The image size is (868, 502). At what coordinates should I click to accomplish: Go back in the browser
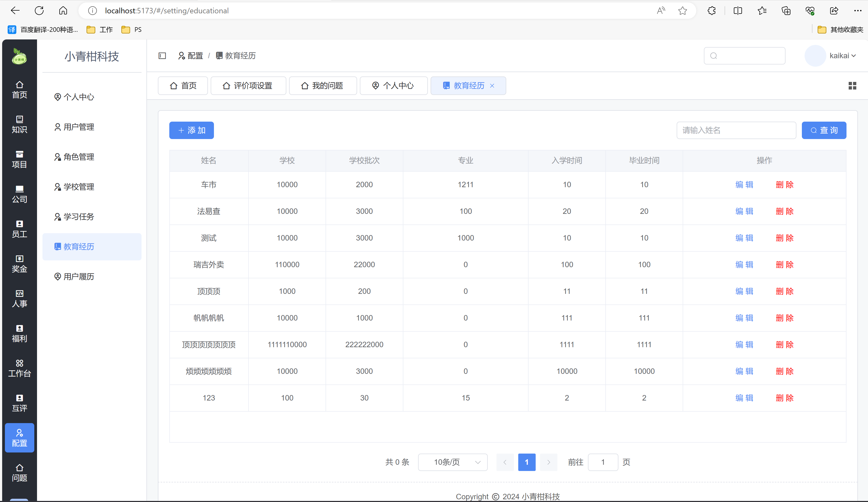pos(15,11)
